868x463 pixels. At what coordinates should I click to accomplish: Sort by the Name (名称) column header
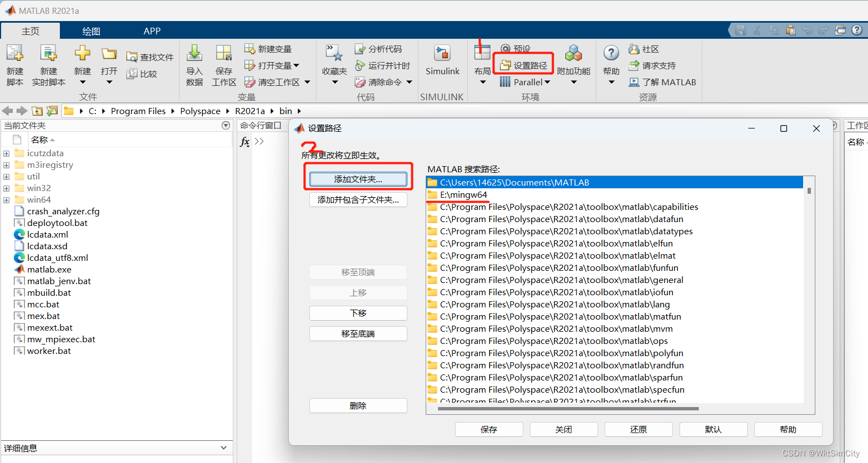click(x=39, y=140)
